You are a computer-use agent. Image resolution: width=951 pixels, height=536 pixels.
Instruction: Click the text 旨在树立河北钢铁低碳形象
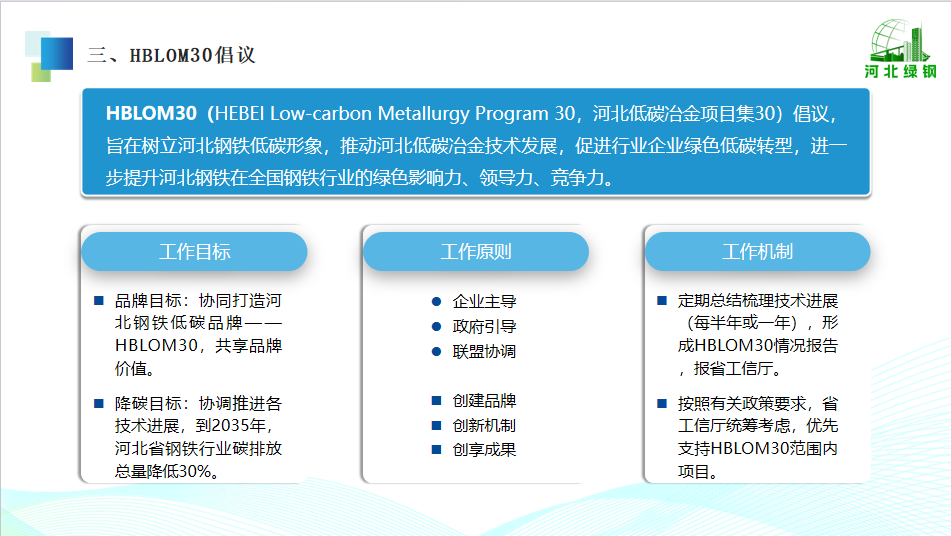click(x=214, y=146)
